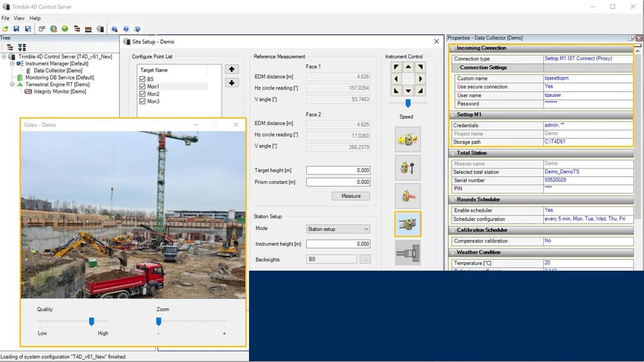This screenshot has width=644, height=362.
Task: Adjust the instrument Speed slider
Action: point(408,103)
